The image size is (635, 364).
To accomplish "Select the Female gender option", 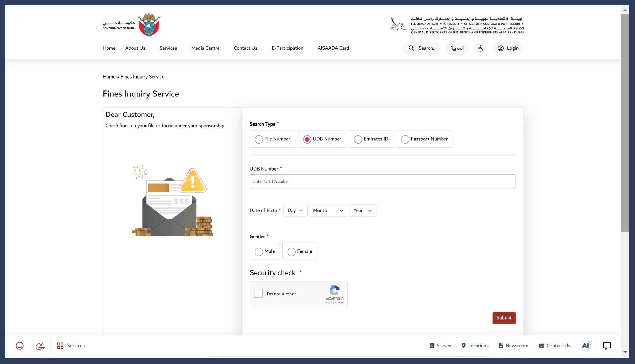I will tap(291, 252).
